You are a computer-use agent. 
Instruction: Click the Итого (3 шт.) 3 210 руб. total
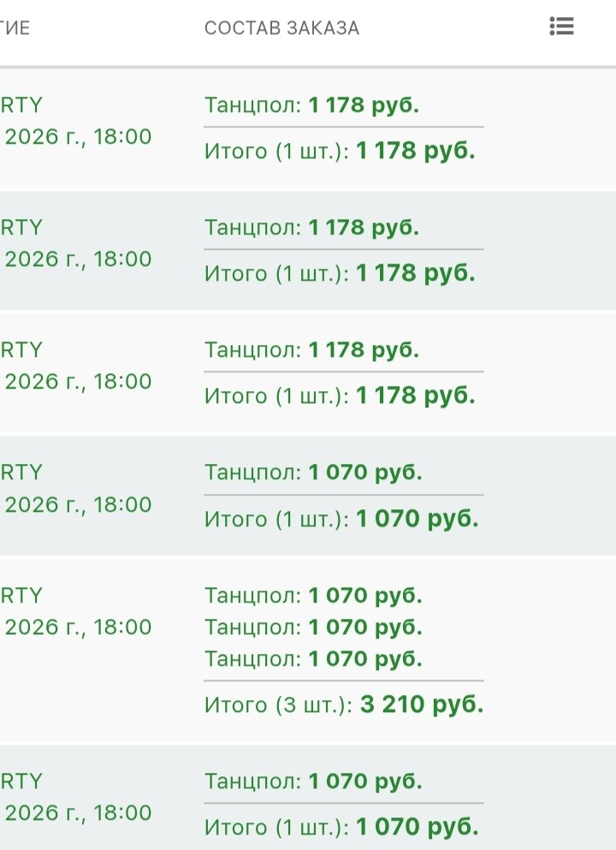pos(344,704)
